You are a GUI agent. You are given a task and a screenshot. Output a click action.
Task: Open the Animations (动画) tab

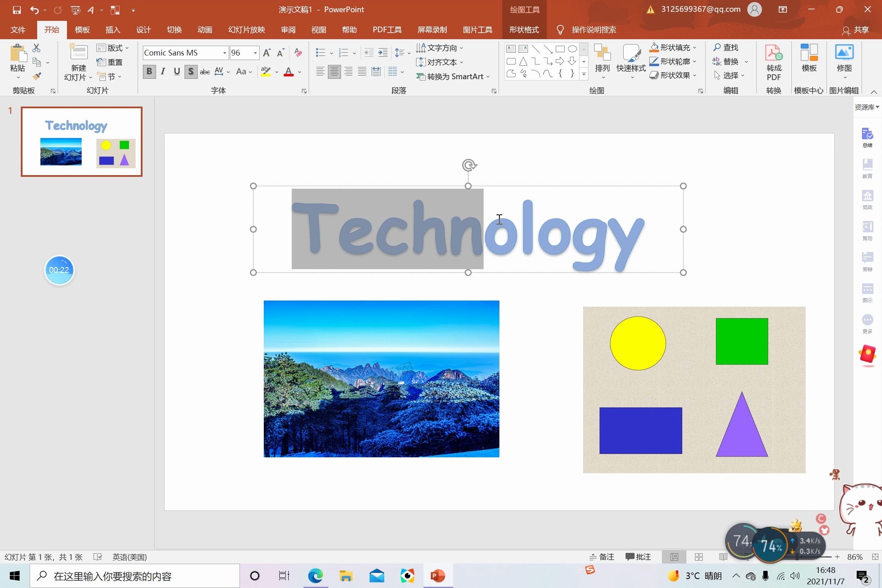205,30
